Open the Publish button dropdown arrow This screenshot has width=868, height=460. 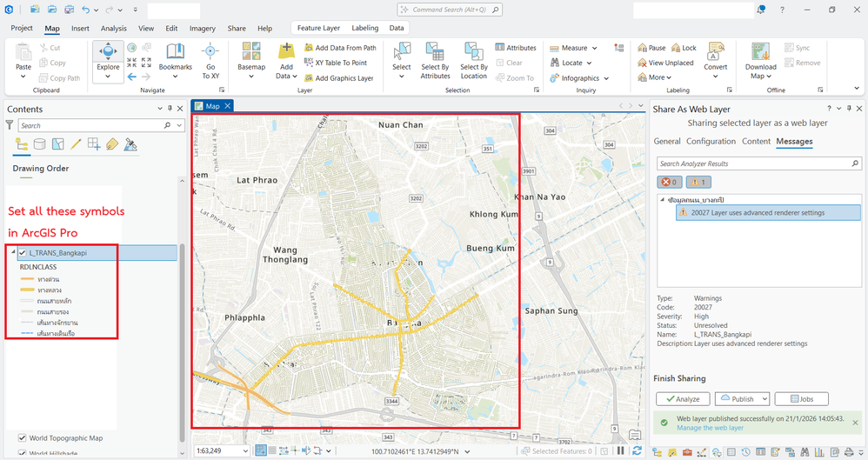point(765,398)
